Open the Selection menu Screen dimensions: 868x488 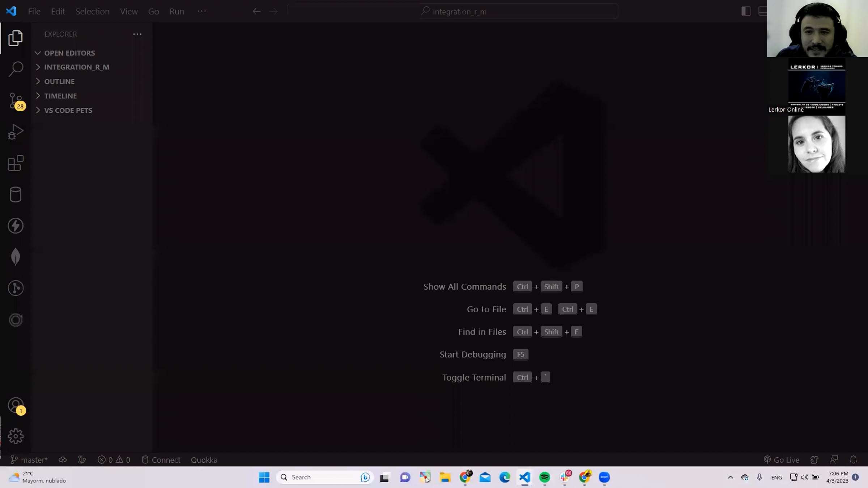click(92, 11)
